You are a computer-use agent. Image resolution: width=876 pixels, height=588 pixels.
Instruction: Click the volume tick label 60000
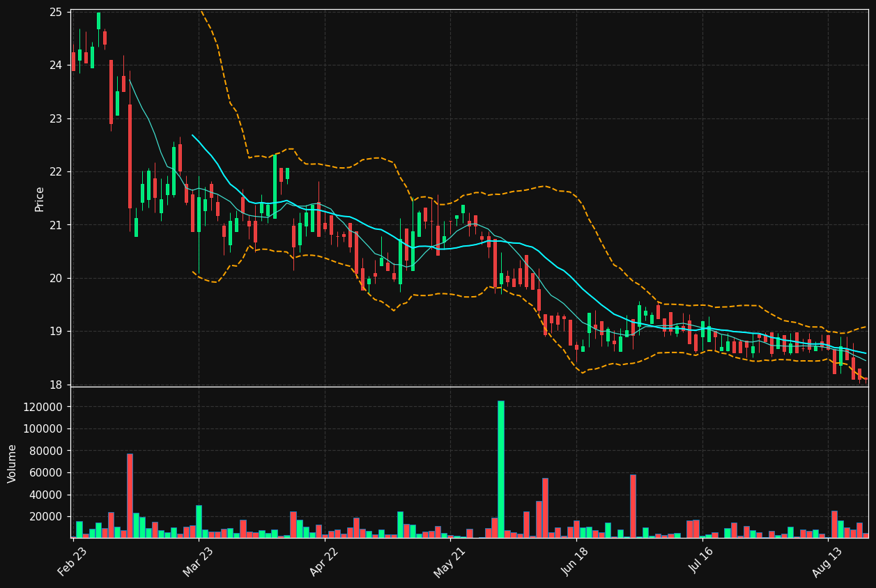click(x=46, y=473)
